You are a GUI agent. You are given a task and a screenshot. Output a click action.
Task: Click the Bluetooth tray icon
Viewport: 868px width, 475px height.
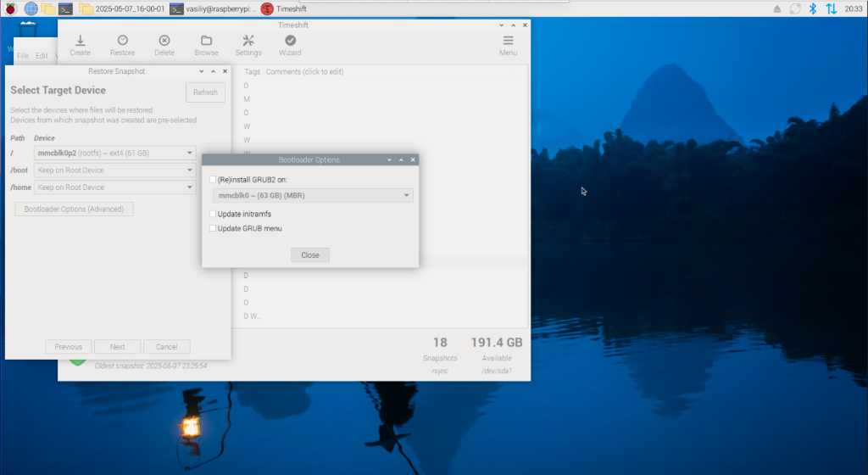(x=811, y=8)
